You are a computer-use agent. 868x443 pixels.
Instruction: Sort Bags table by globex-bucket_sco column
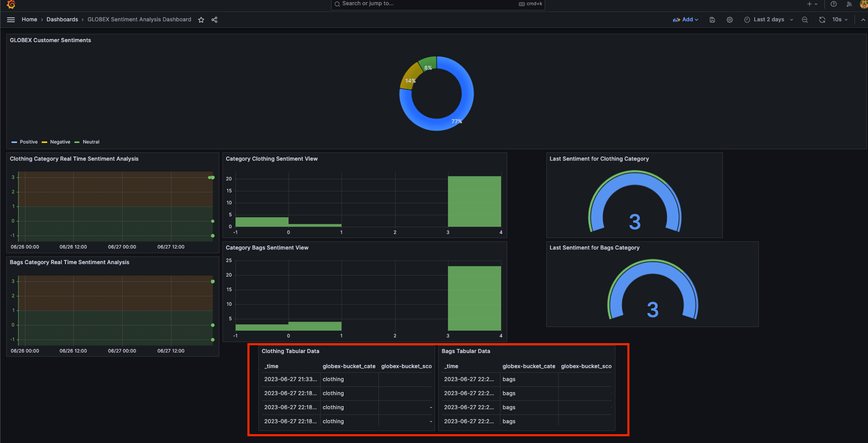586,367
